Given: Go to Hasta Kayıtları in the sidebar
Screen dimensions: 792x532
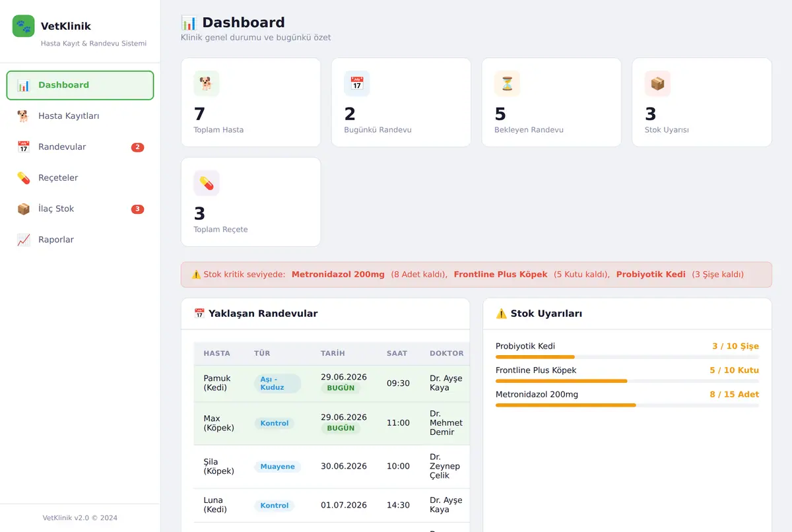Looking at the screenshot, I should (80, 116).
